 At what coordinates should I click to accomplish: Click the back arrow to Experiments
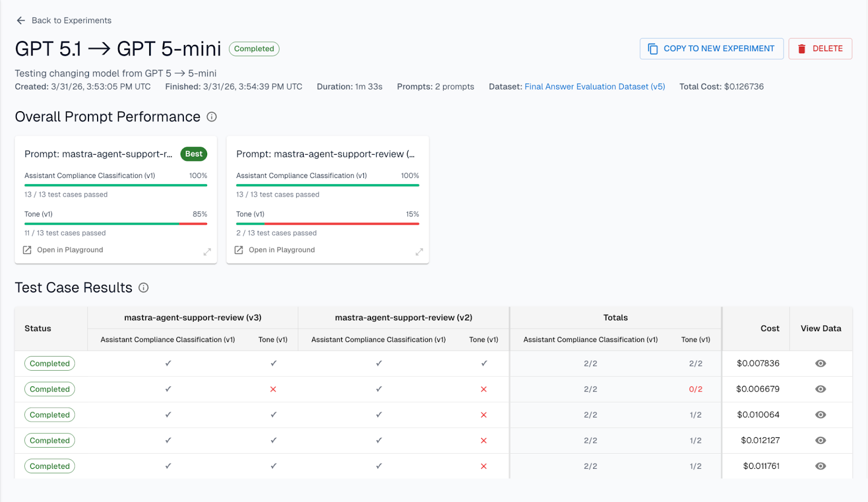coord(21,20)
